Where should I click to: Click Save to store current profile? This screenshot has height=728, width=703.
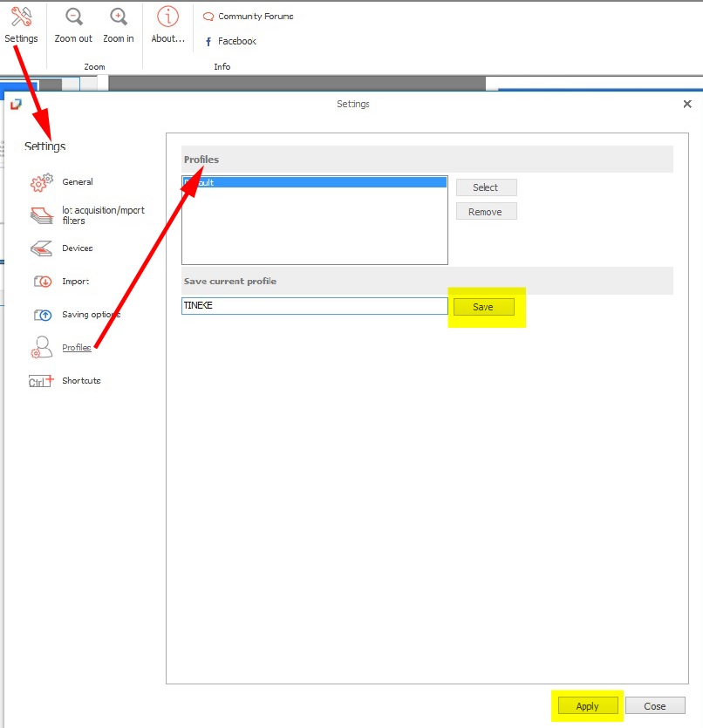click(x=484, y=307)
